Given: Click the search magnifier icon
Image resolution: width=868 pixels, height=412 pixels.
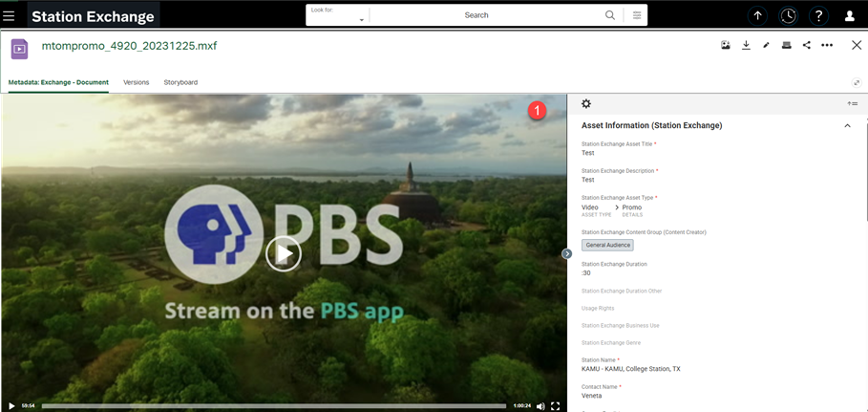Looking at the screenshot, I should 609,15.
